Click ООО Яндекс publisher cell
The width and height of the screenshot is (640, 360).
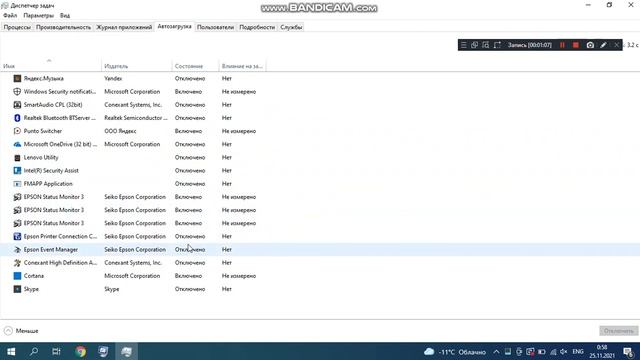pos(120,131)
